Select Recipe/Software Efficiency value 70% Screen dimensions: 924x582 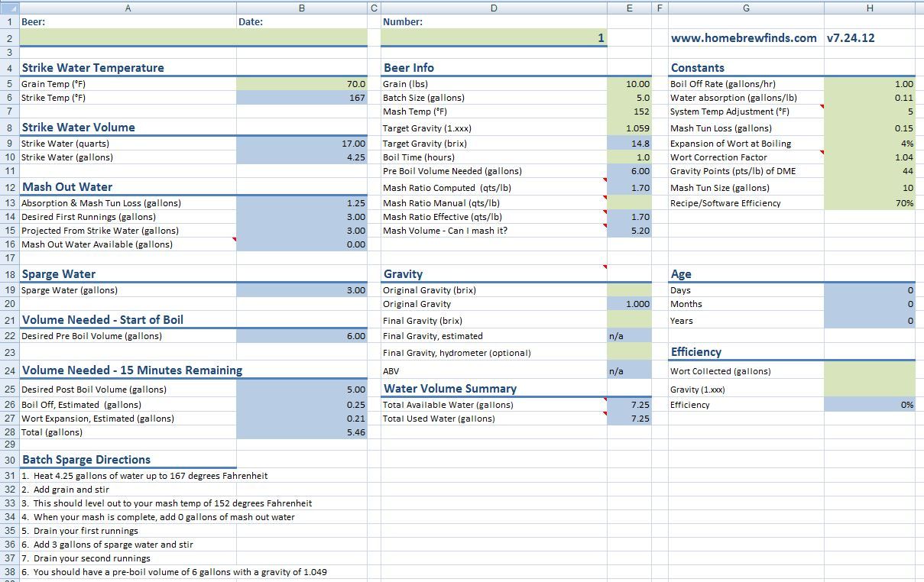[870, 203]
